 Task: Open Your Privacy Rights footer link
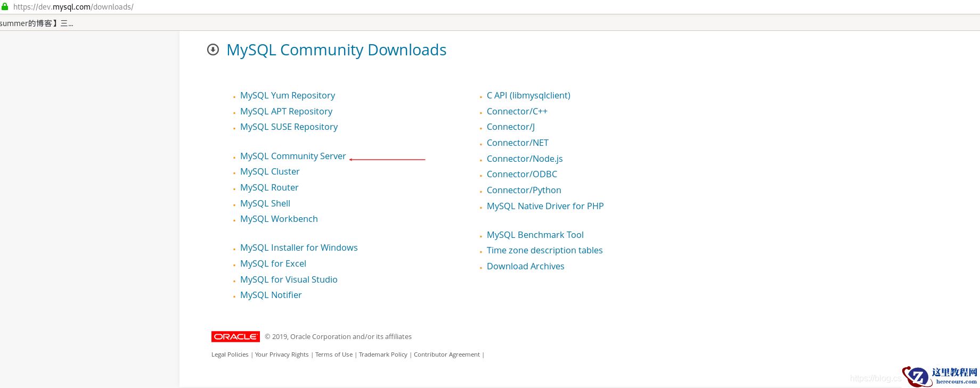282,354
